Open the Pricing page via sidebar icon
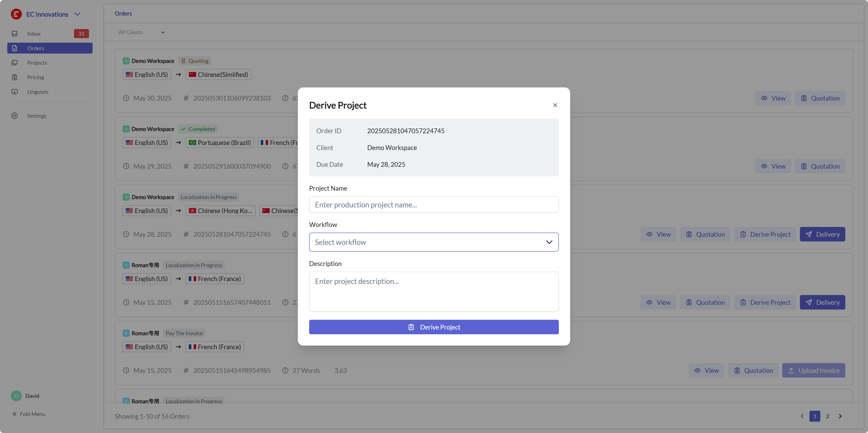The height and width of the screenshot is (433, 868). coord(15,77)
